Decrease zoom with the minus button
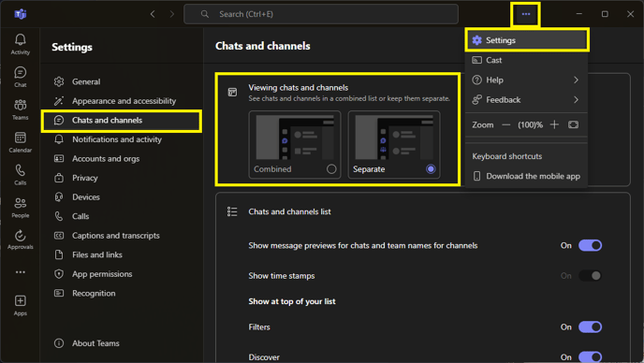This screenshot has width=644, height=363. pos(506,124)
